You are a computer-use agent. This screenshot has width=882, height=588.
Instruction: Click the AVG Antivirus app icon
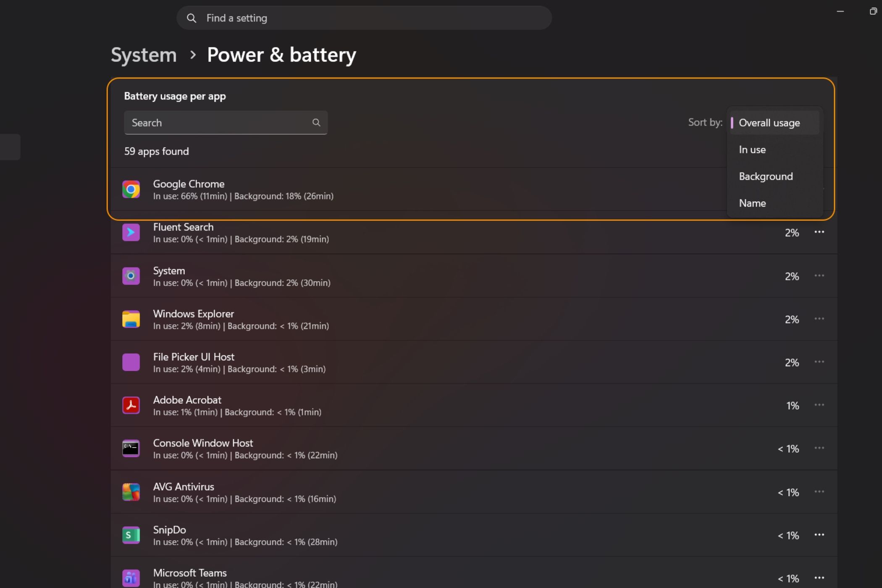click(x=131, y=492)
